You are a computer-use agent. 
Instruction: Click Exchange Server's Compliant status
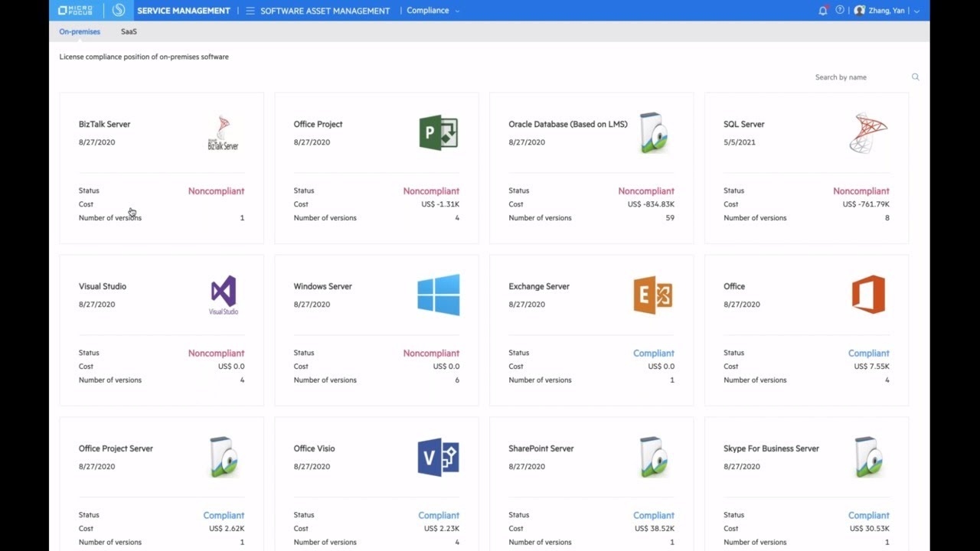[x=654, y=353]
